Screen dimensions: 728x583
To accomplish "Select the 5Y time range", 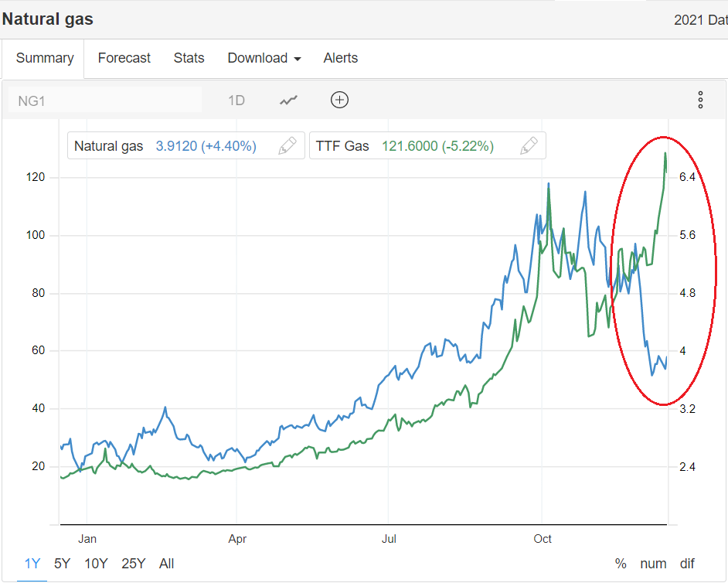I will pos(63,564).
